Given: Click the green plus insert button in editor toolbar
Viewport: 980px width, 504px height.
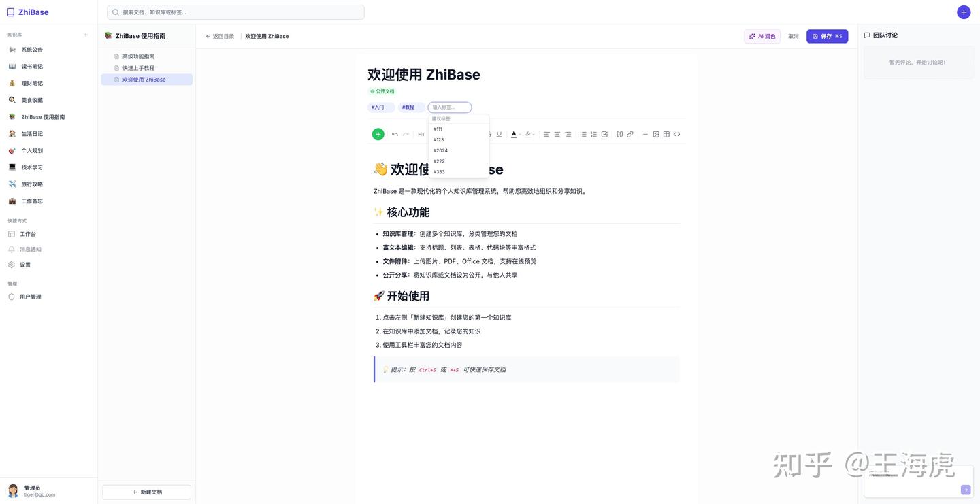Looking at the screenshot, I should click(x=378, y=134).
